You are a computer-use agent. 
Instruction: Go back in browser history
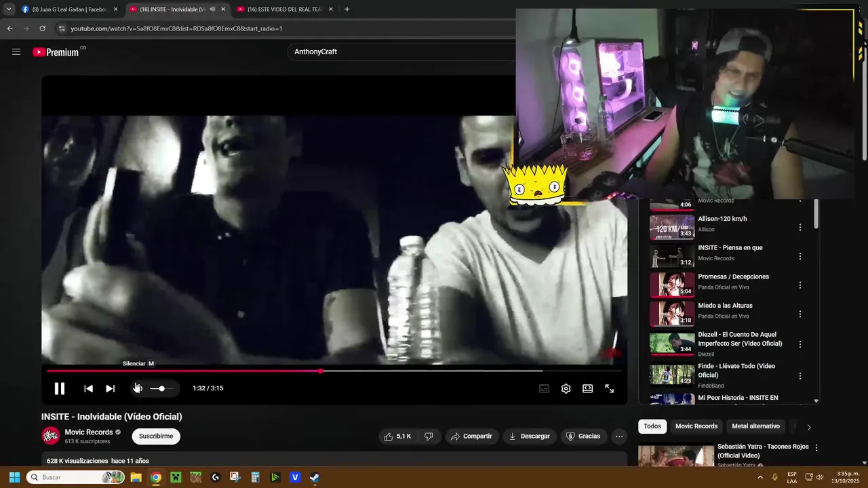9,28
